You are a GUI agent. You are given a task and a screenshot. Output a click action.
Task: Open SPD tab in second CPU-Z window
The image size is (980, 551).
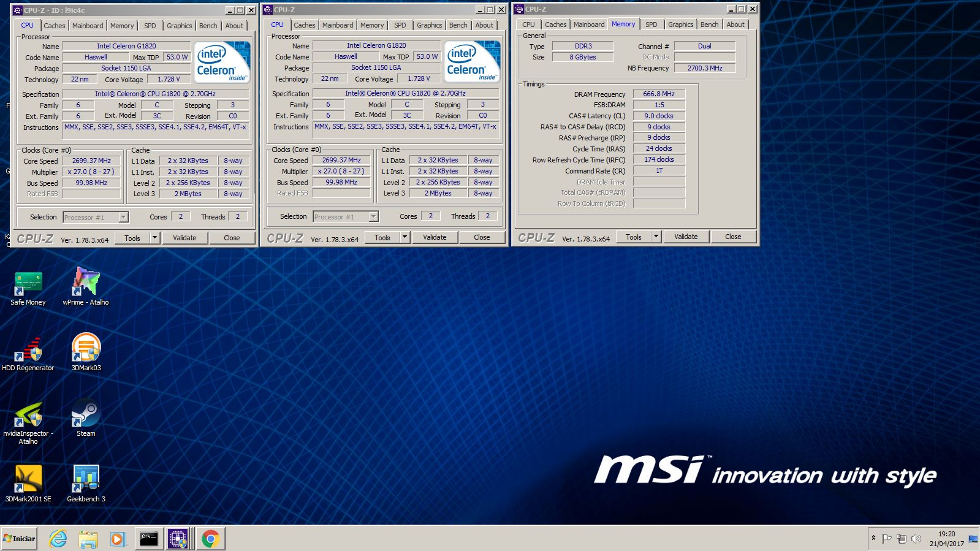pyautogui.click(x=400, y=25)
